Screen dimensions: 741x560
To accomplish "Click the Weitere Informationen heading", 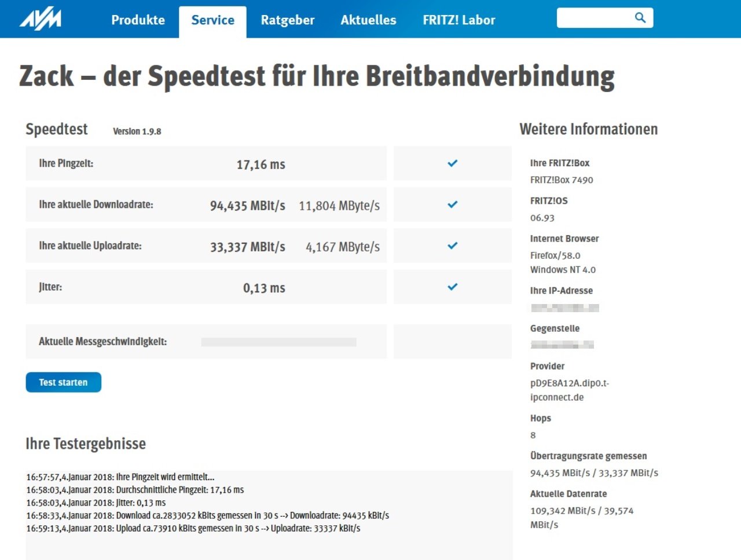I will tap(589, 129).
